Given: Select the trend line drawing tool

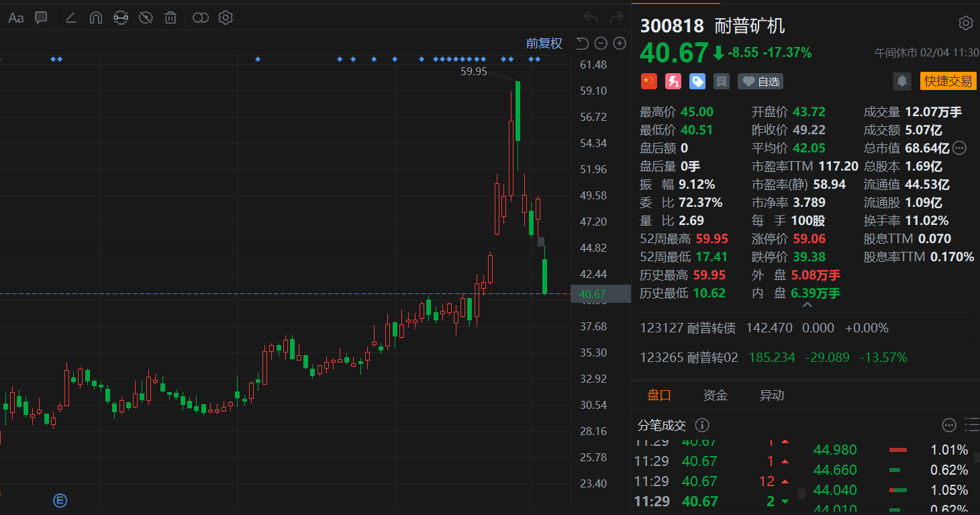Looking at the screenshot, I should coord(70,18).
